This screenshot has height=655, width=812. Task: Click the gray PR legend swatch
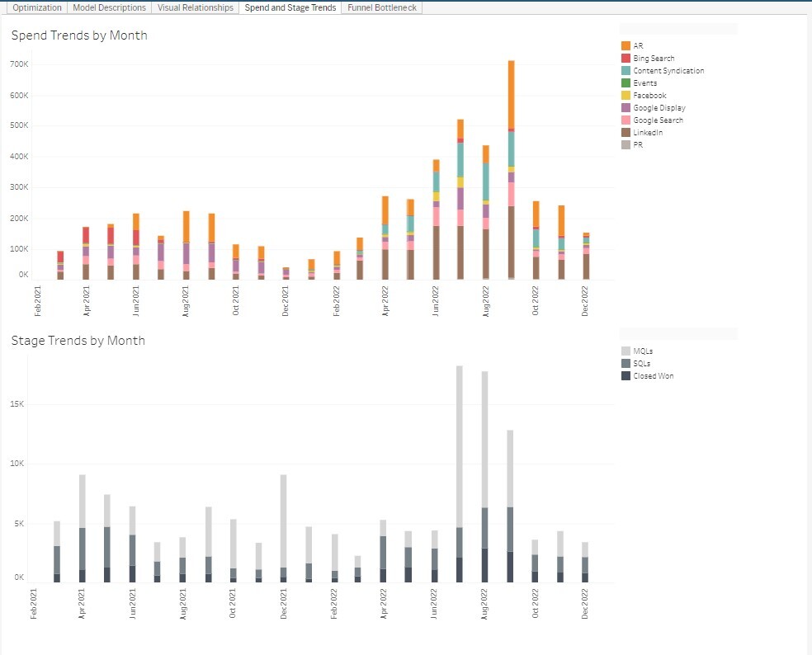pyautogui.click(x=626, y=145)
